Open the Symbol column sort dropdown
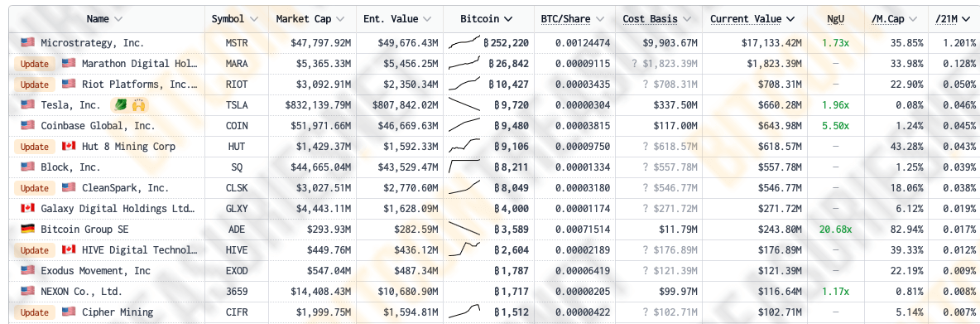980x324 pixels. pyautogui.click(x=254, y=19)
